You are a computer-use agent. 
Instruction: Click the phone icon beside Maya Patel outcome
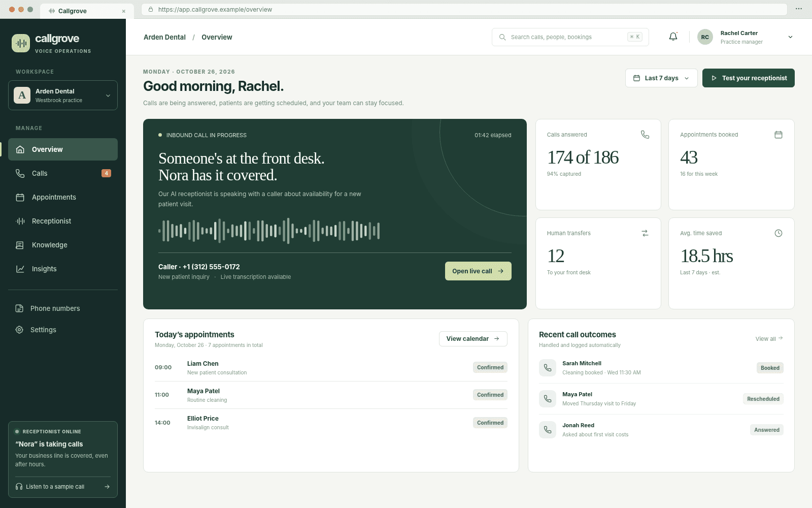[548, 399]
